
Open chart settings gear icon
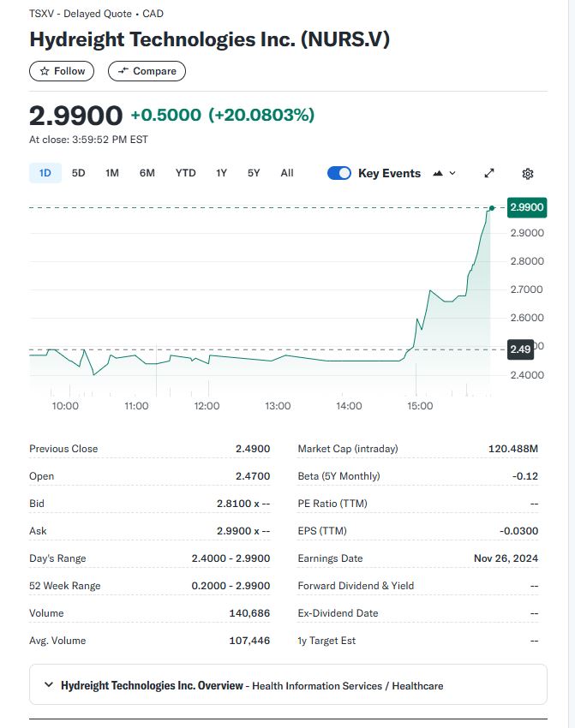[x=528, y=174]
